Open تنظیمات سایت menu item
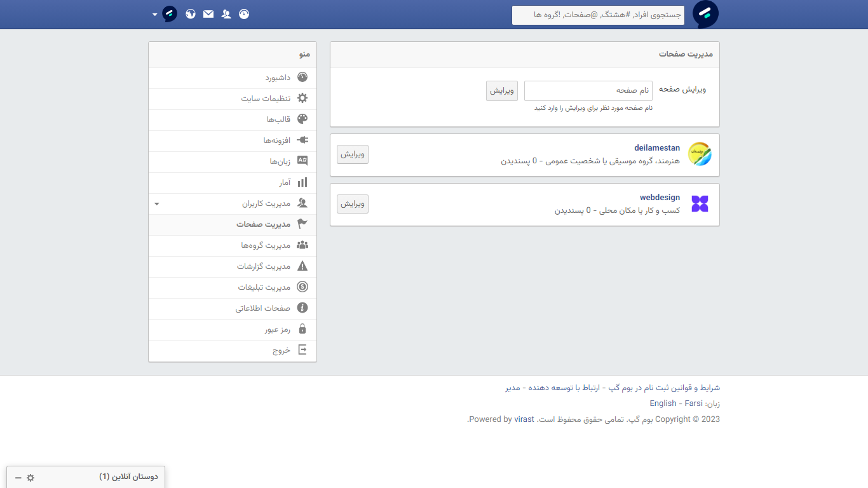This screenshot has width=868, height=488. click(233, 98)
